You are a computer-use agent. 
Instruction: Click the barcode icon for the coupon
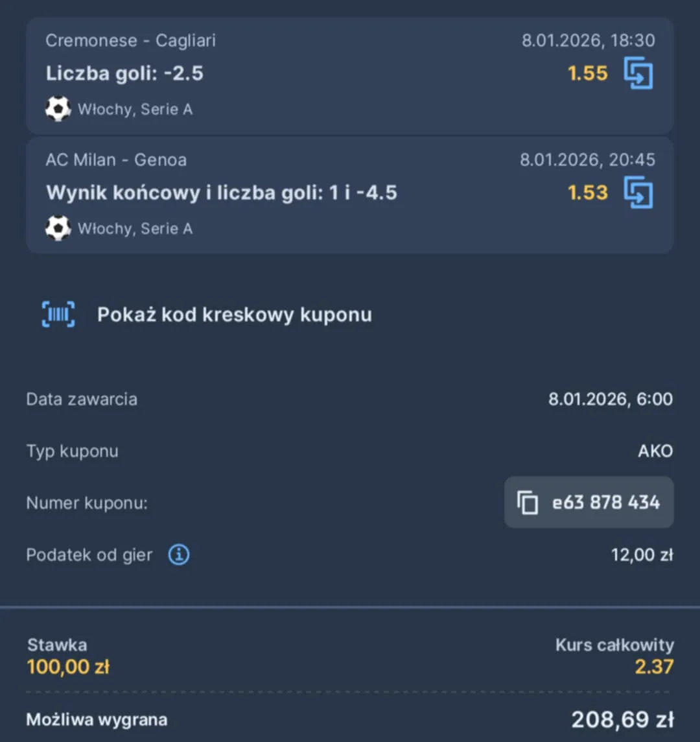58,314
